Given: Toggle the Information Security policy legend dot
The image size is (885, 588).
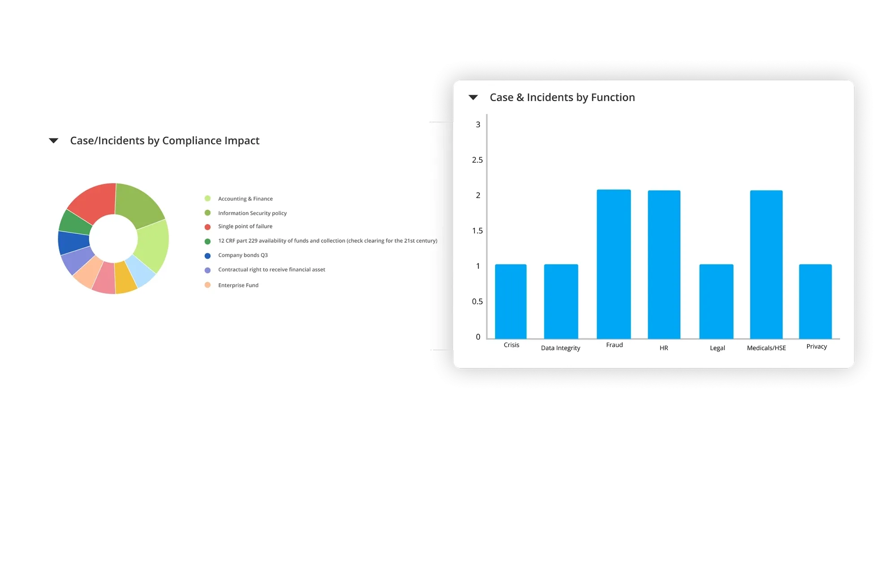Looking at the screenshot, I should pos(207,213).
